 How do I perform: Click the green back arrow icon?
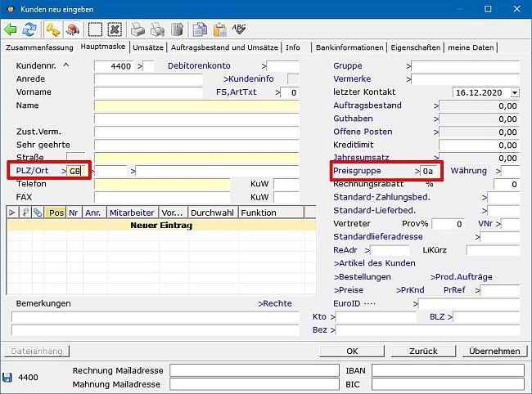pyautogui.click(x=11, y=29)
